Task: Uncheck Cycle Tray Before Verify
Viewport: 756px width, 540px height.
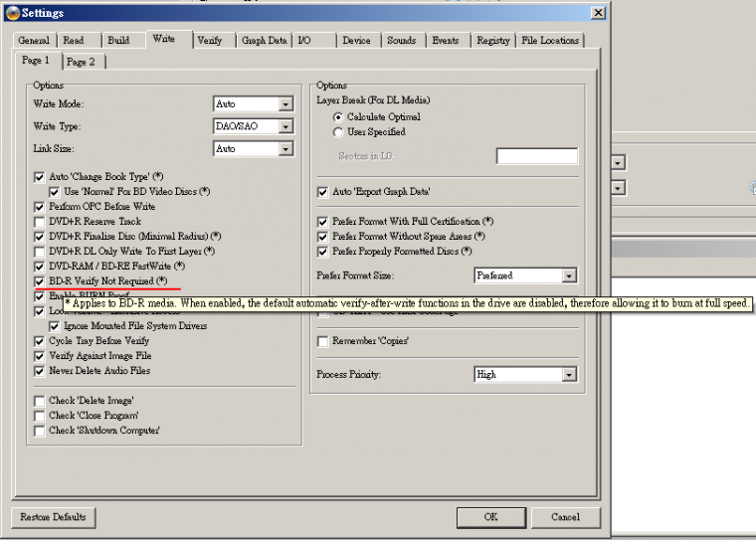Action: coord(40,341)
